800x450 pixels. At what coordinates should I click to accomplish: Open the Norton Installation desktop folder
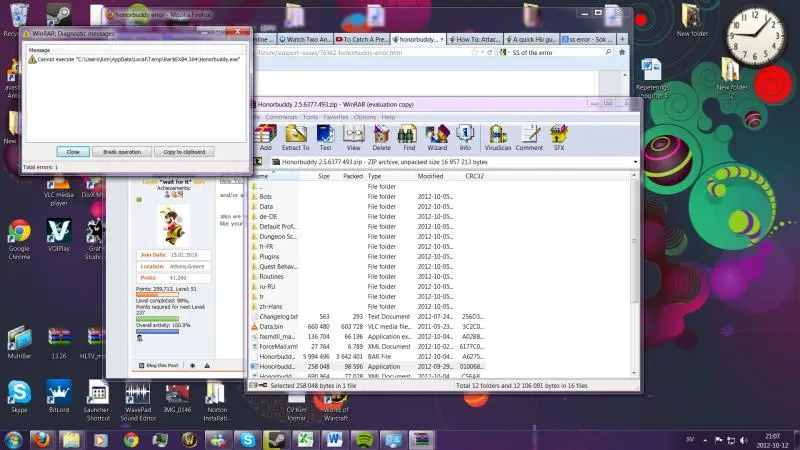pyautogui.click(x=217, y=402)
